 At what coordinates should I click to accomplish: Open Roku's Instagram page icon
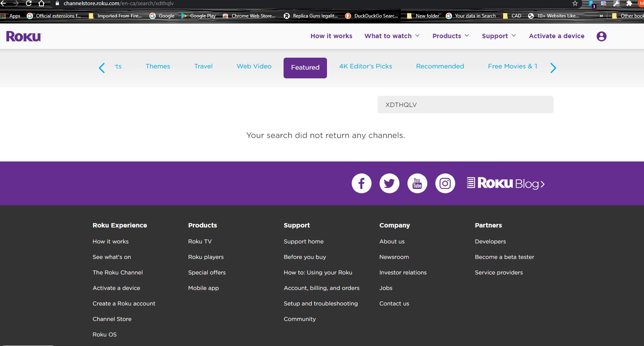tap(445, 183)
